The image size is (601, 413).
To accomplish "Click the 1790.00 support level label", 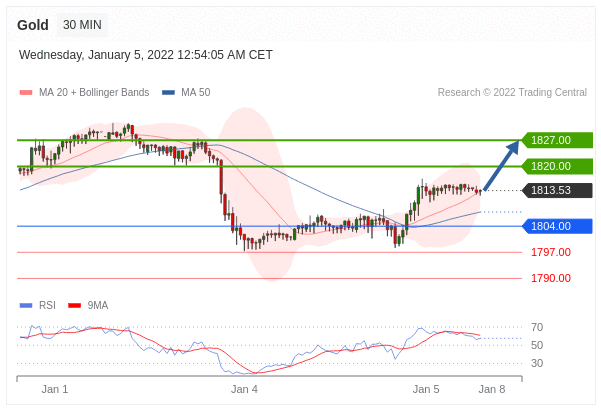I will 551,278.
